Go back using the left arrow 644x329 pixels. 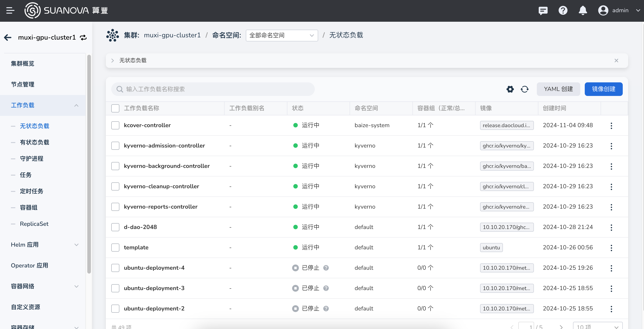click(x=8, y=38)
